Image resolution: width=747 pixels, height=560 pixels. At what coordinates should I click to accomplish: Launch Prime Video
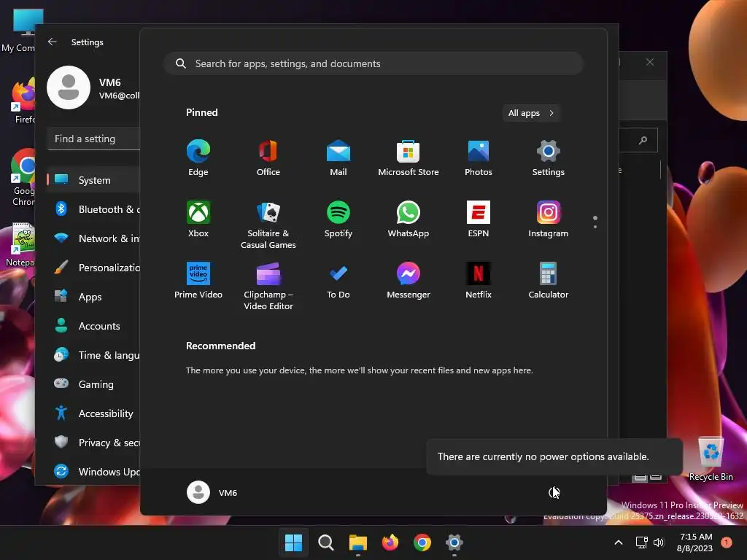pyautogui.click(x=198, y=281)
